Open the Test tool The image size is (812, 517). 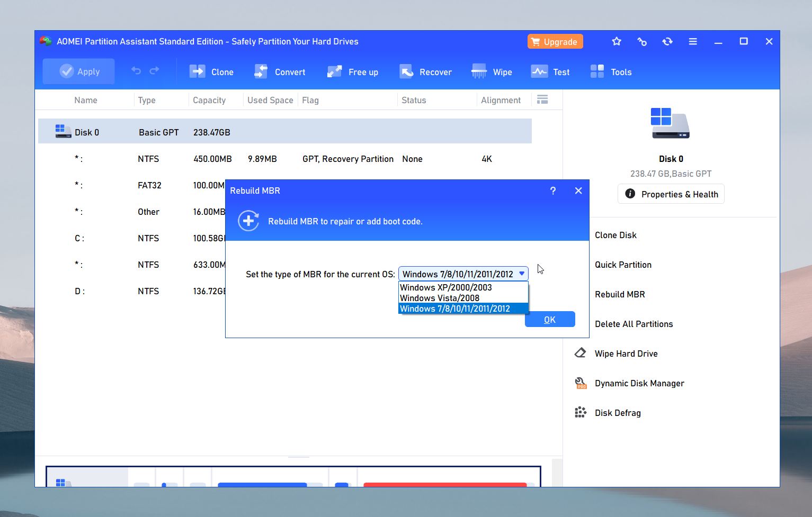[x=550, y=72]
